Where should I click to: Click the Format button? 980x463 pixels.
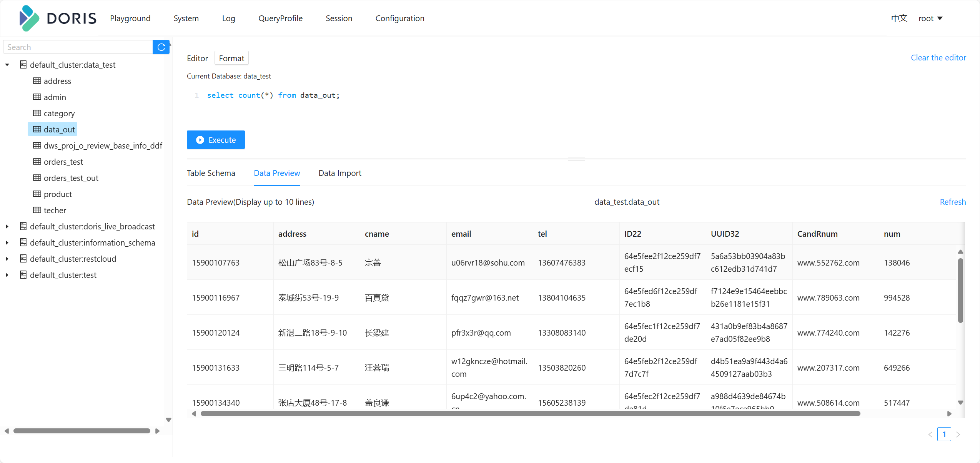231,58
